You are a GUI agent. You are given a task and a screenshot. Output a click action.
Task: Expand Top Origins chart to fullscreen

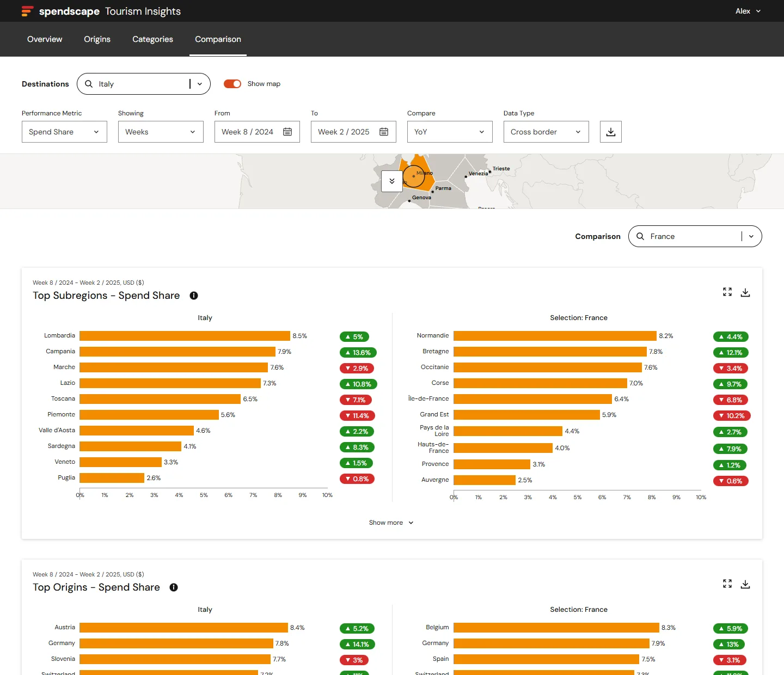tap(727, 584)
